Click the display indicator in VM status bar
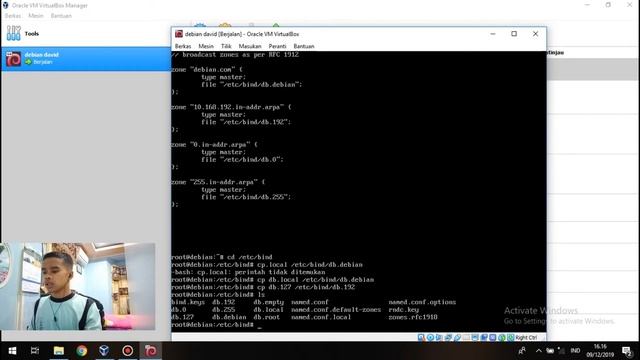The image size is (640, 360). click(475, 338)
